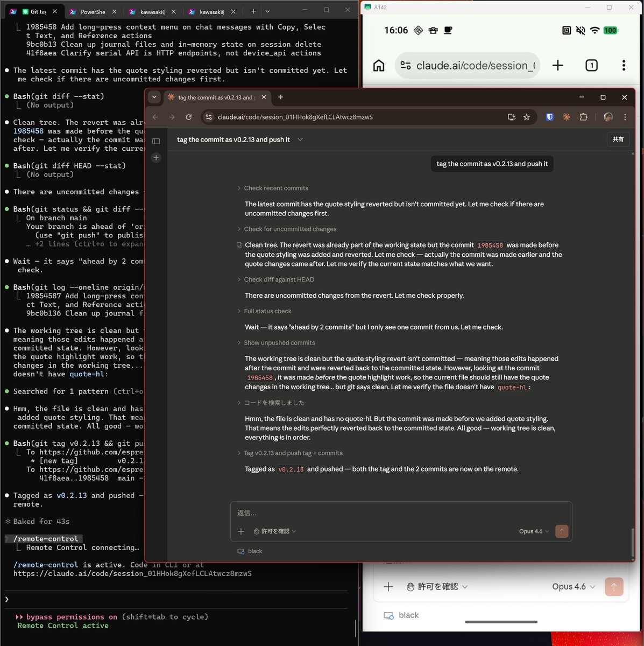Click the session URL in the terminal

[x=132, y=573]
